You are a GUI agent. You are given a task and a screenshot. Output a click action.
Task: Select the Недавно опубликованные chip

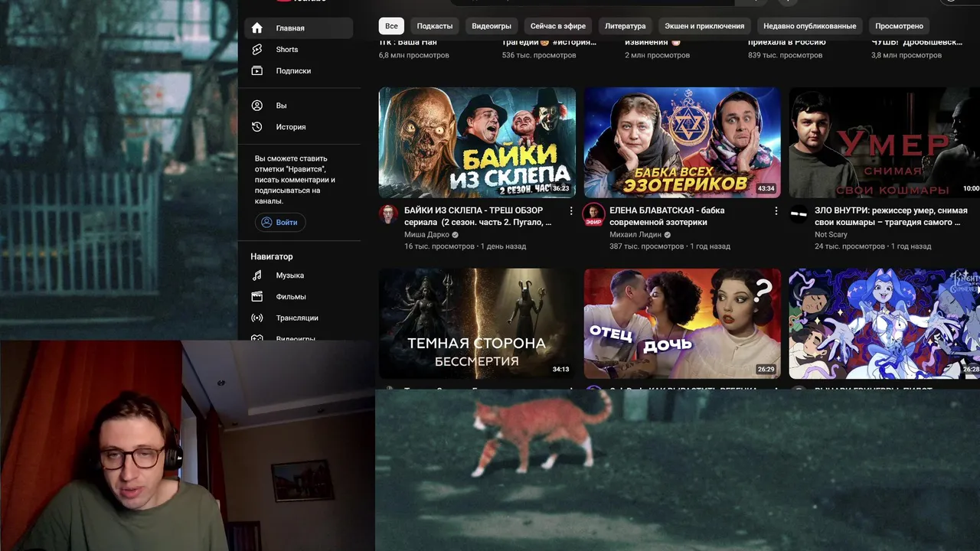pos(810,26)
